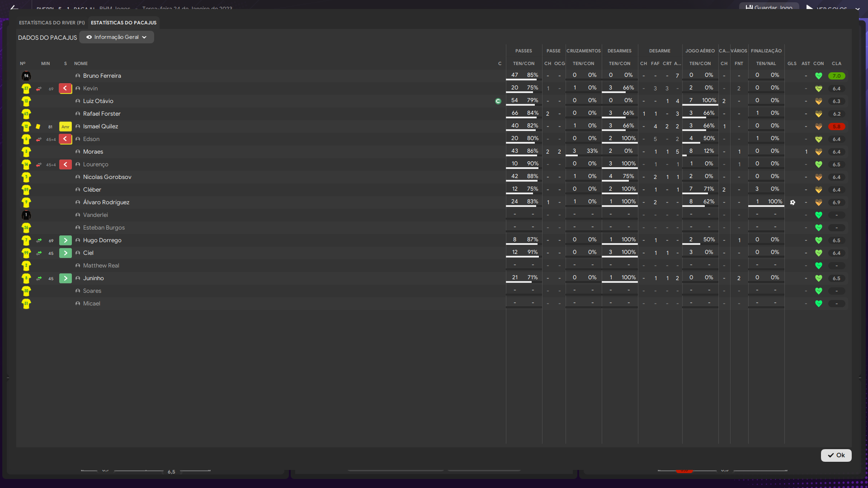Click Moraes's 33% crossing value

(x=592, y=151)
